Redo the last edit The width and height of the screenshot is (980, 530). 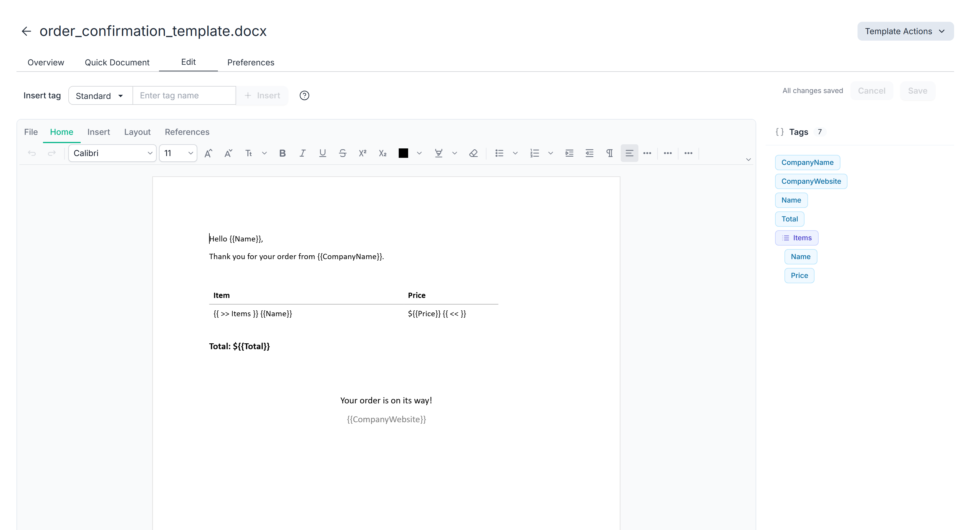coord(52,153)
